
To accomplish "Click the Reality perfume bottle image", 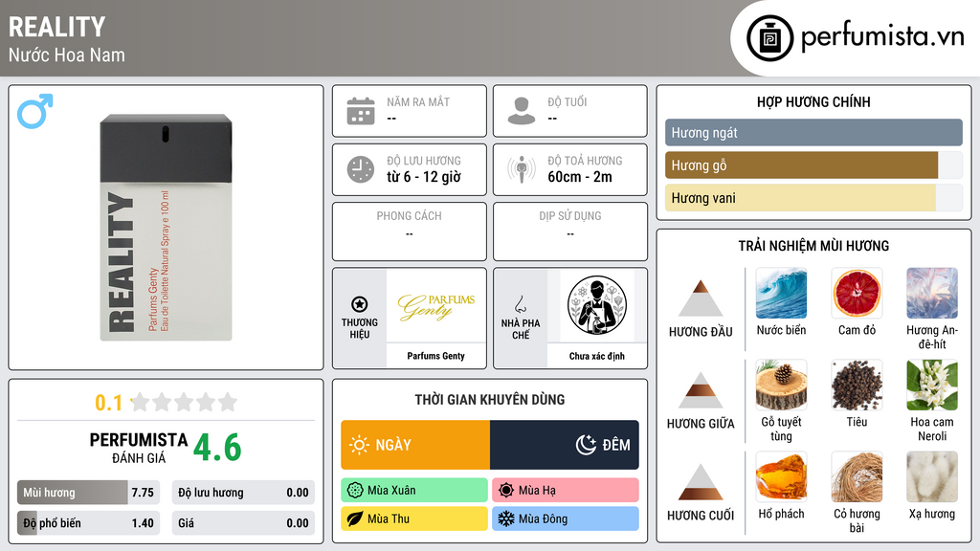I will (x=167, y=228).
